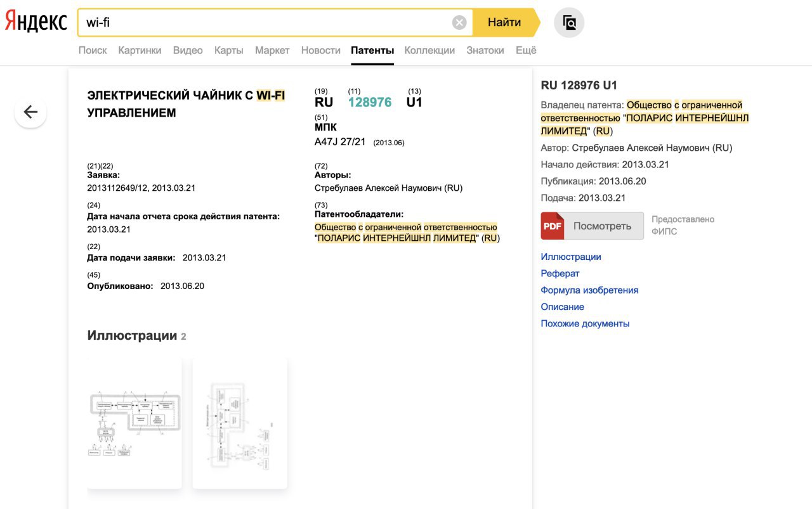
Task: Click the Предоставлено ФИПС label
Action: pos(683,226)
